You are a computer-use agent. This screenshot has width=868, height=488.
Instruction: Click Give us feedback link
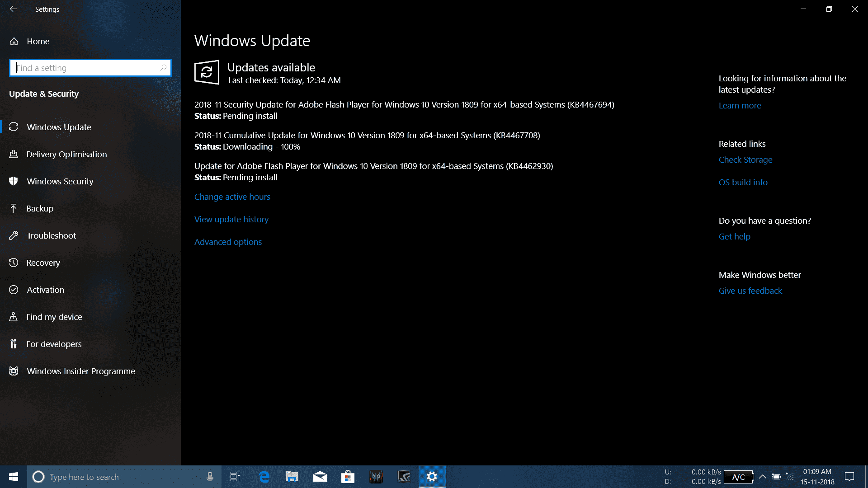pyautogui.click(x=750, y=291)
